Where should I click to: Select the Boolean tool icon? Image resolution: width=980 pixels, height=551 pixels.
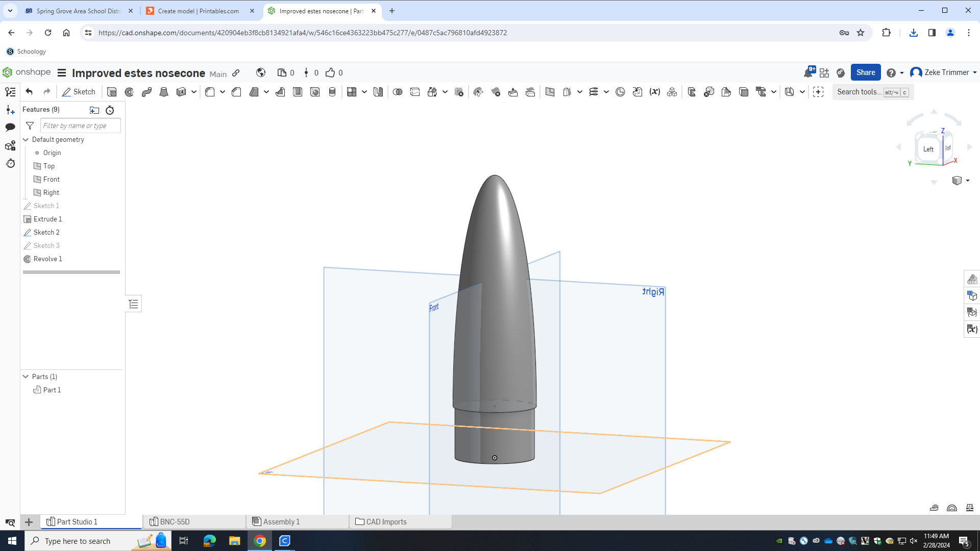pyautogui.click(x=398, y=92)
